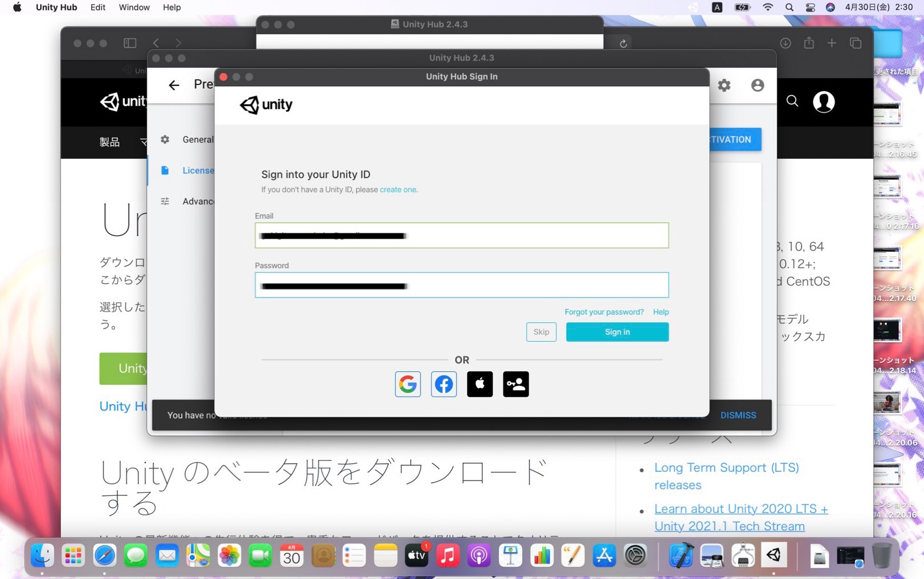This screenshot has height=579, width=924.
Task: Add new tab in Safari
Action: (x=832, y=43)
